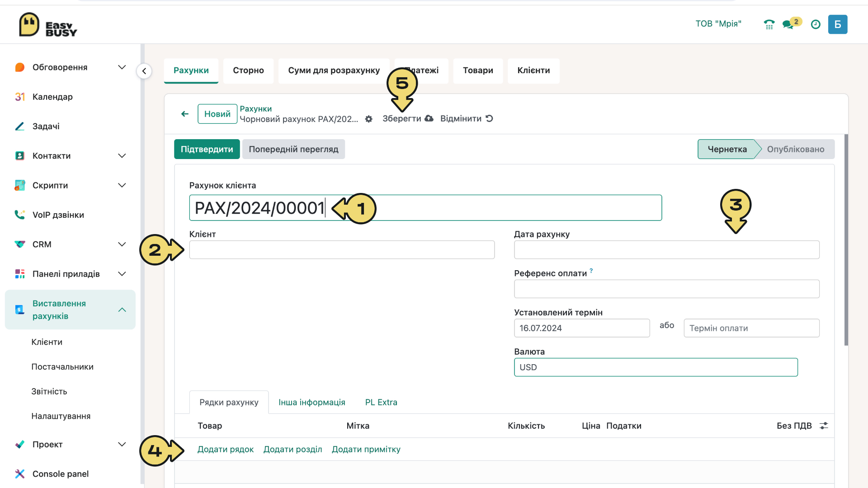Open Налаштування in sidebar submenu
This screenshot has height=488, width=868.
tap(61, 416)
